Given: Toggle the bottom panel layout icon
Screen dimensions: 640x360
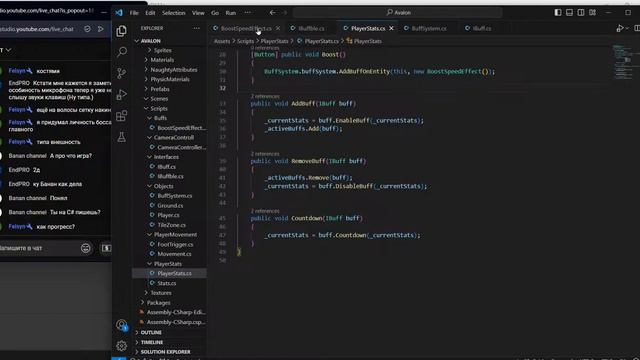Looking at the screenshot, I should pyautogui.click(x=569, y=13).
